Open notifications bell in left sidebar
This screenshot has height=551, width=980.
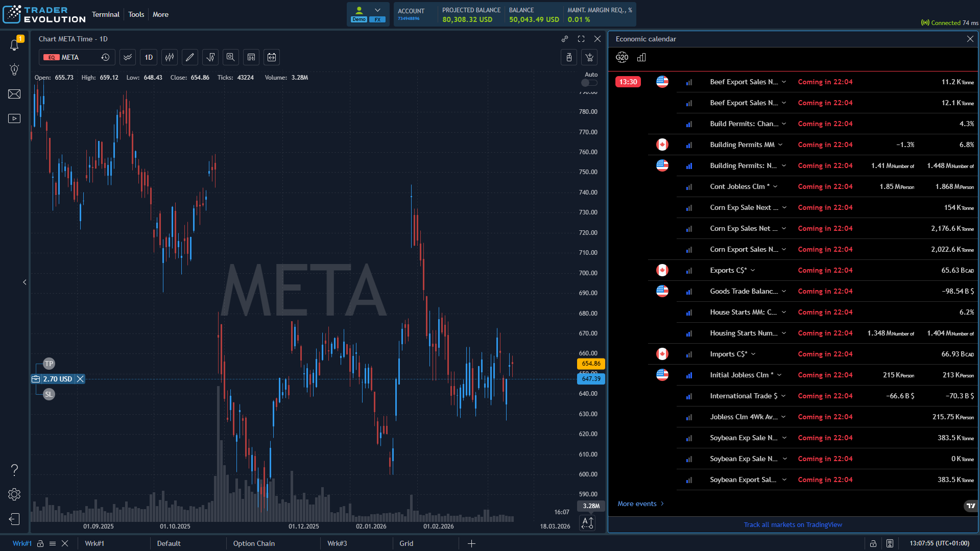[x=14, y=45]
